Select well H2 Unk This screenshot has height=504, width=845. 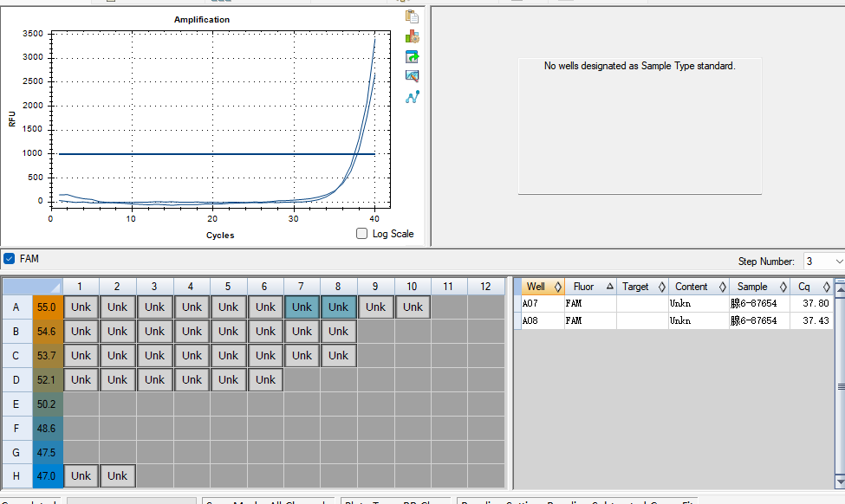click(x=118, y=476)
